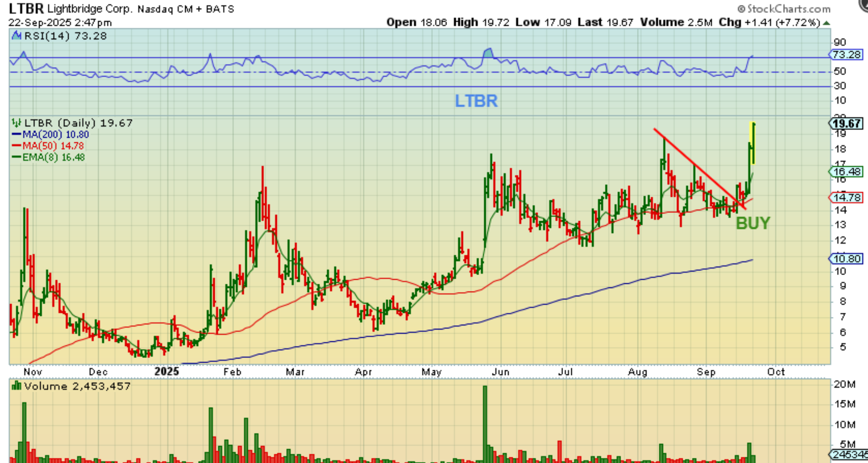Viewport: 868px width, 463px height.
Task: Click the 14.78 MA(50) tag on price axis
Action: 846,198
